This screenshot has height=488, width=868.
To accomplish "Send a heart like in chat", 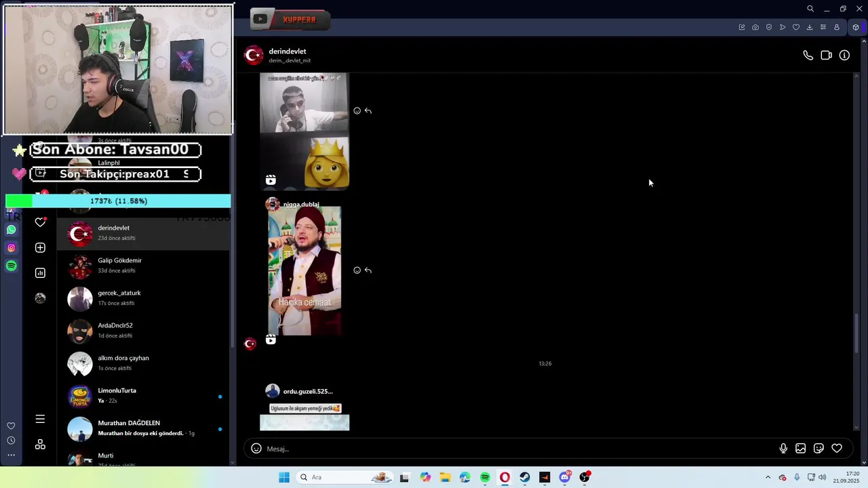I will pos(837,449).
